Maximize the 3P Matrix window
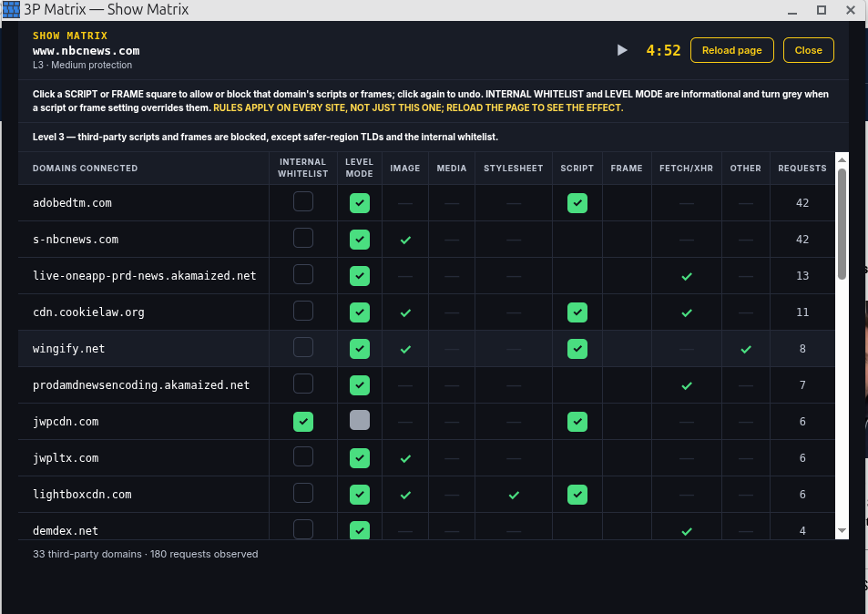This screenshot has height=614, width=868. point(822,10)
